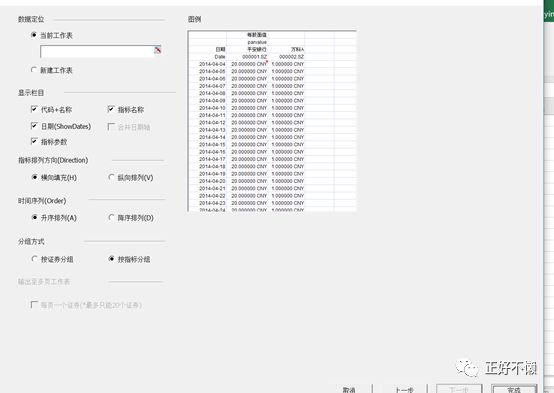Click the 图例 preview table thumbnail
The height and width of the screenshot is (393, 554).
point(272,121)
